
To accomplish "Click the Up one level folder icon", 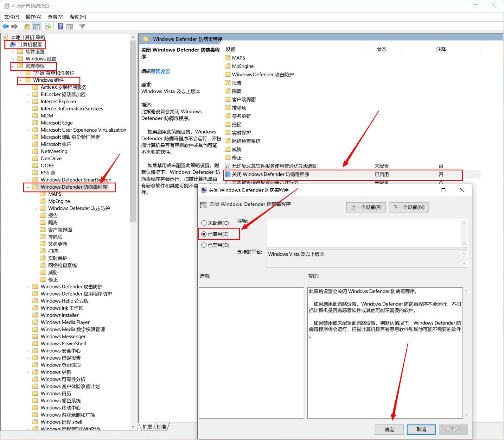I will point(27,27).
